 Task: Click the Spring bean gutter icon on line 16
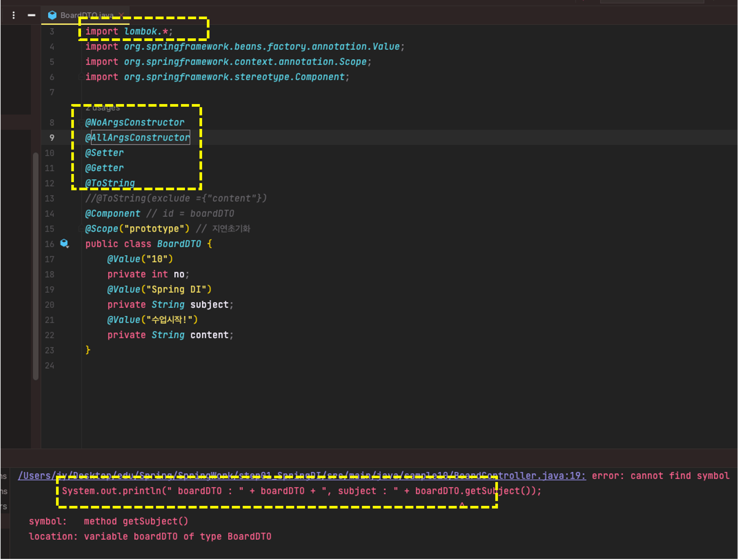[x=64, y=243]
